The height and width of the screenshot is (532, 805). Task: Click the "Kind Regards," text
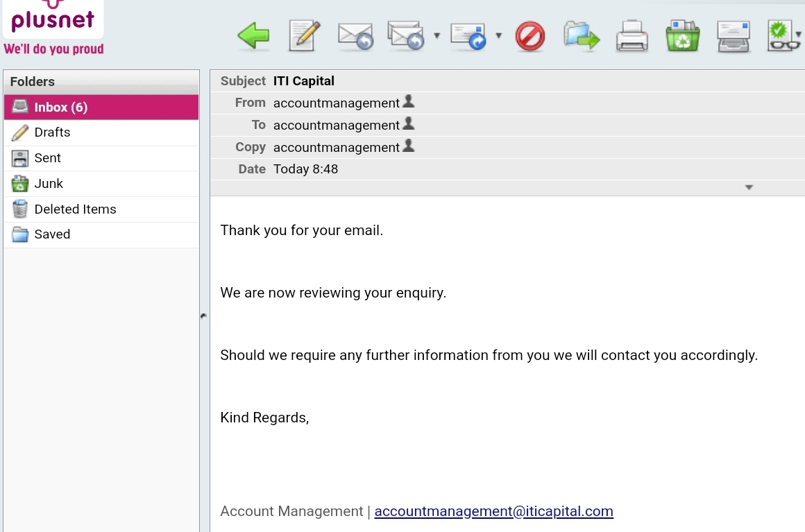264,418
